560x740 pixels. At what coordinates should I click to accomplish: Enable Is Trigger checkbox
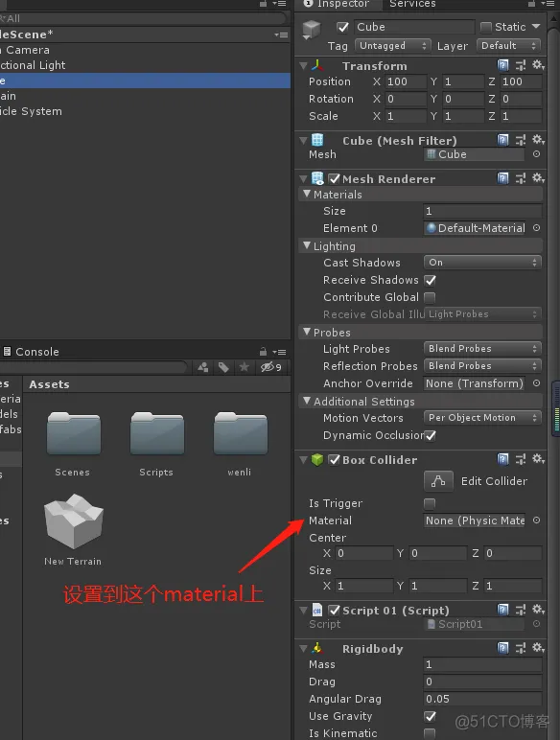pyautogui.click(x=430, y=503)
